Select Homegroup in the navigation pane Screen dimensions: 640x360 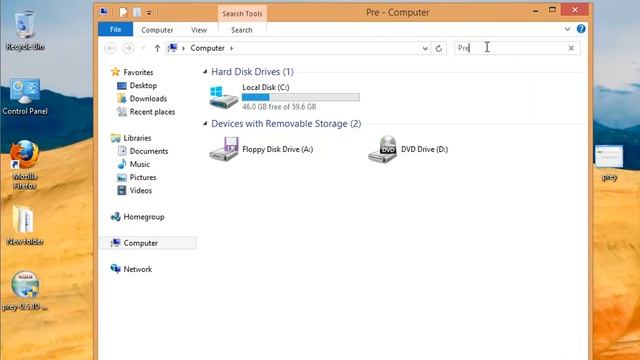(x=144, y=217)
